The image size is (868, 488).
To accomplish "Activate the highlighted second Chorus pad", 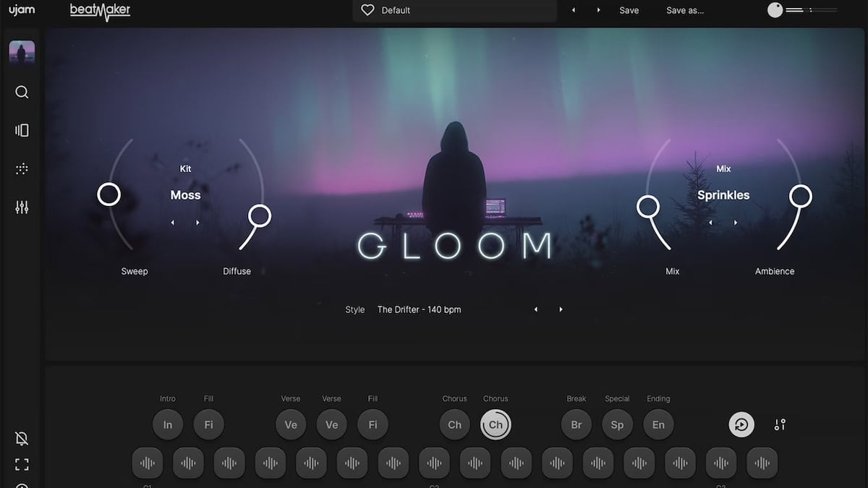I will 495,425.
